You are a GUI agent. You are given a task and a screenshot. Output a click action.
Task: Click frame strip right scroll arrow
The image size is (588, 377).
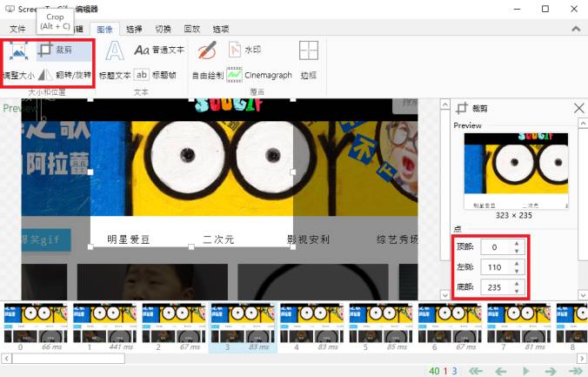582,358
